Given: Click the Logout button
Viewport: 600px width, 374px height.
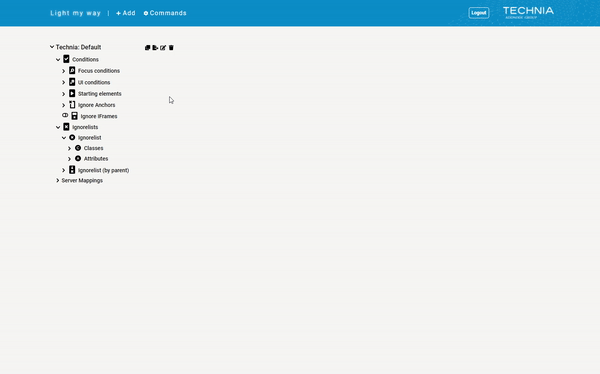Looking at the screenshot, I should coord(479,13).
